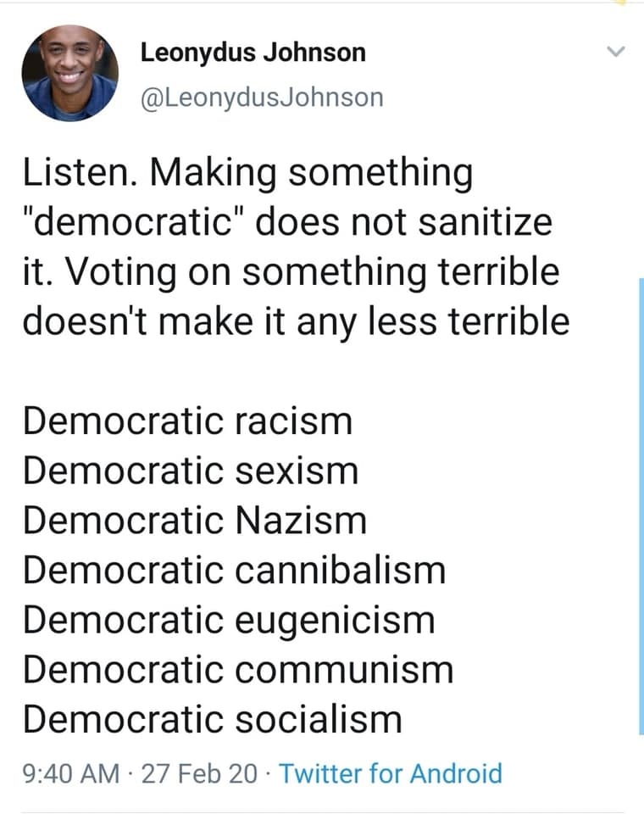Click the 'Democratic socialism' line
The image size is (644, 814).
pos(212,720)
